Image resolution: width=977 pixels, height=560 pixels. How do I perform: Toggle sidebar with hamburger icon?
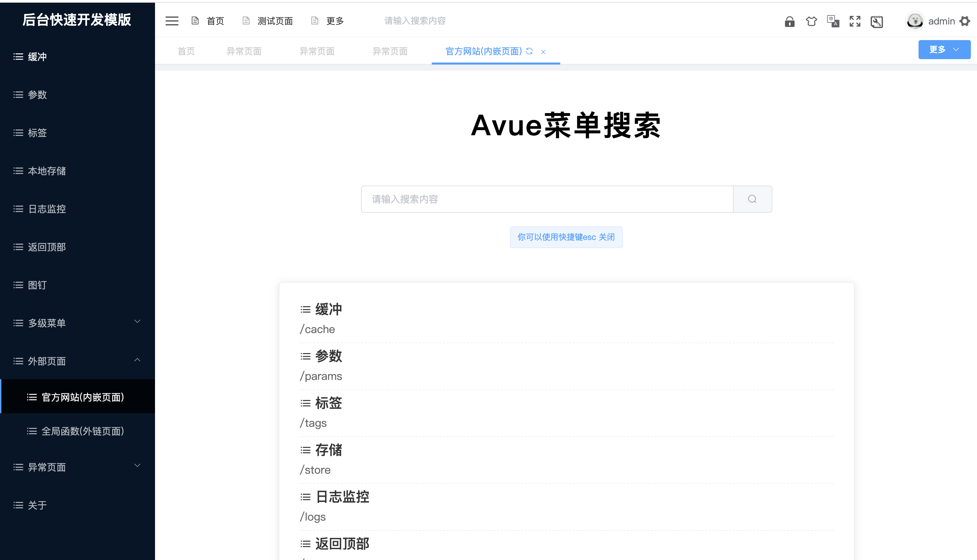tap(172, 21)
